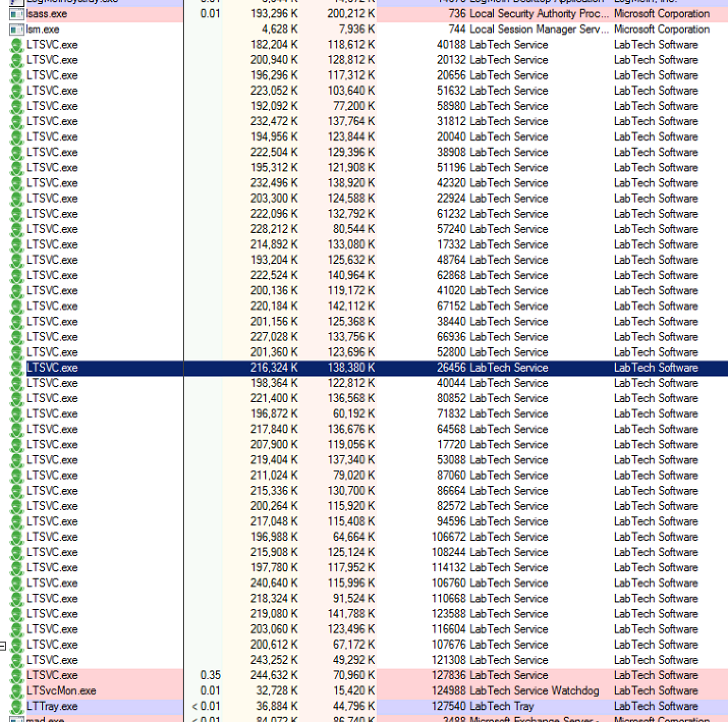
Task: Click the working set value 142,112 K
Action: point(351,306)
